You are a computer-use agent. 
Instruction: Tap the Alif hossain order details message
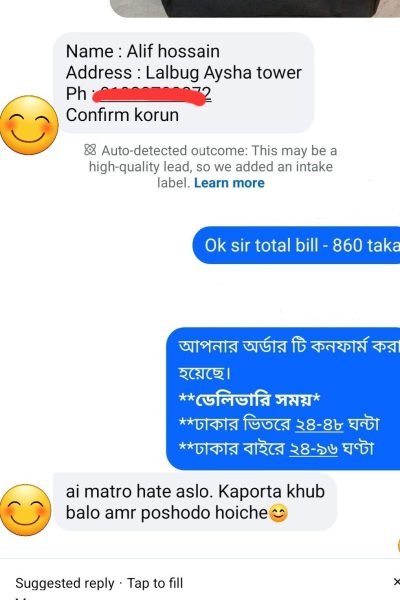tap(183, 83)
